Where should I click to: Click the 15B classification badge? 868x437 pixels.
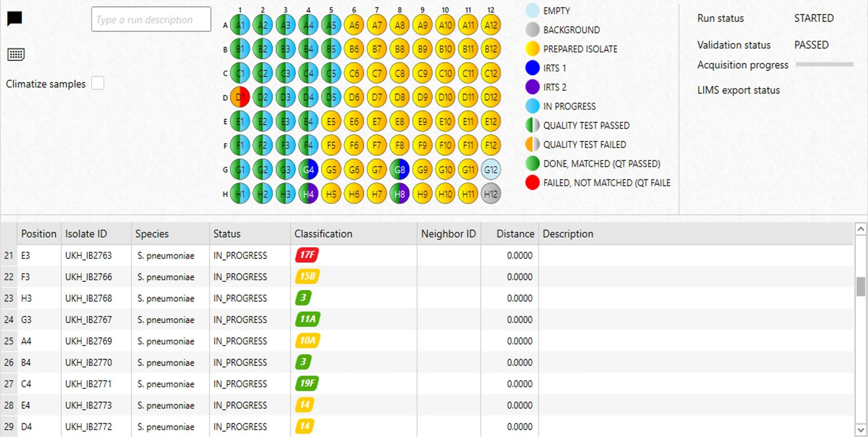click(x=307, y=276)
